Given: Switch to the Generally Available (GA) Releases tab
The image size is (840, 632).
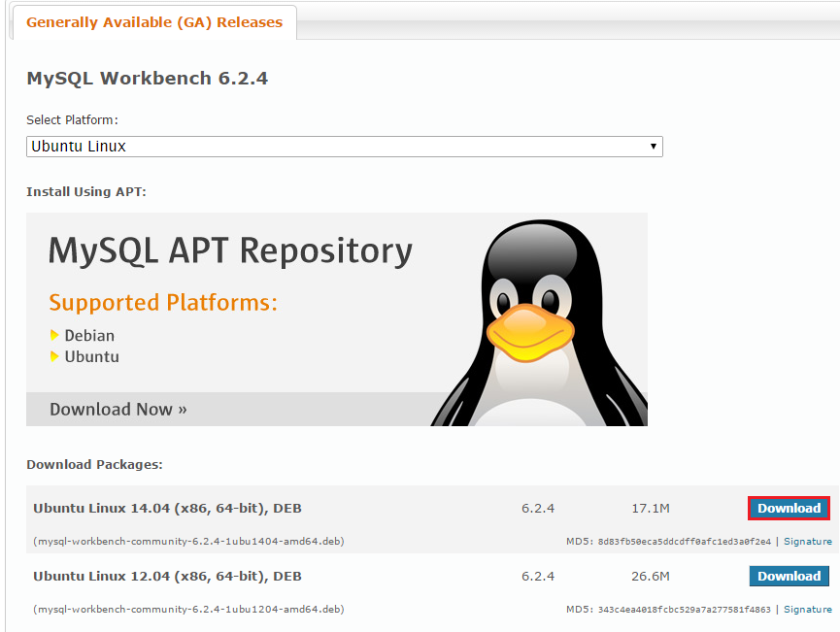Looking at the screenshot, I should click(x=152, y=21).
